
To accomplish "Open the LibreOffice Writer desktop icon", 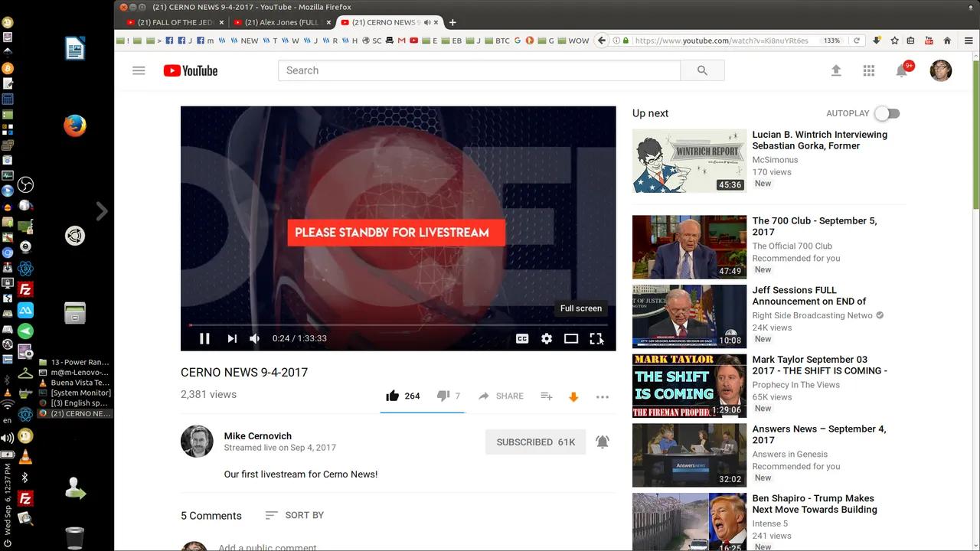I will (x=74, y=48).
